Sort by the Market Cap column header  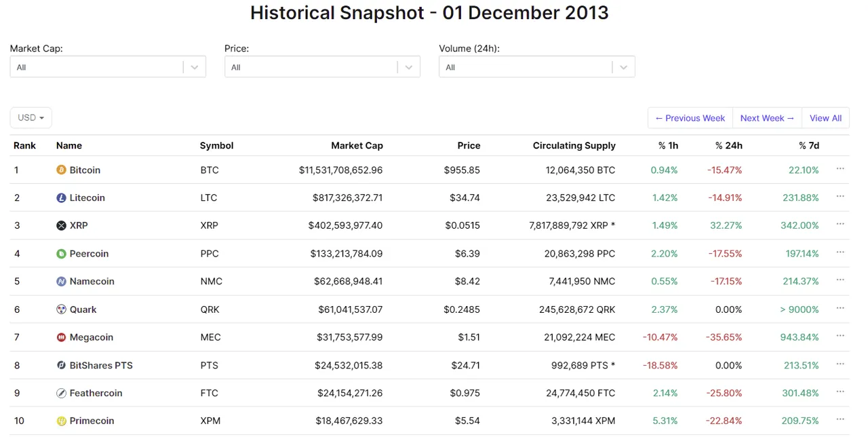(x=357, y=146)
